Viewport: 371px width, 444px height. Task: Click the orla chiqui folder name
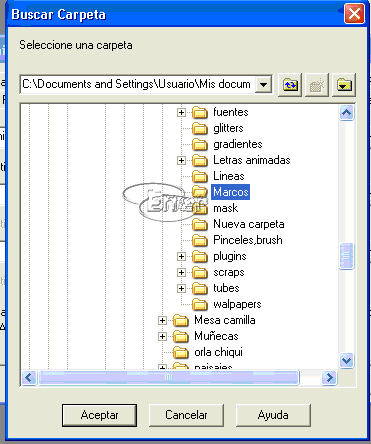pyautogui.click(x=218, y=352)
